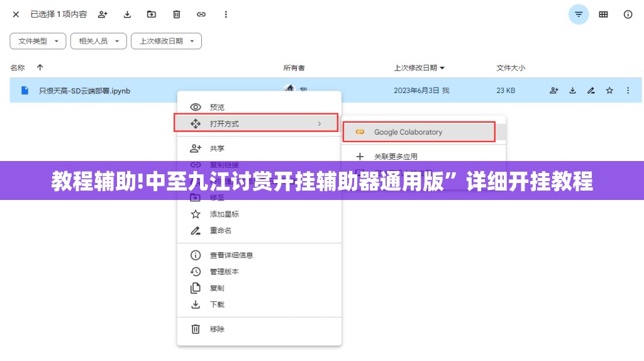This screenshot has width=644, height=361.
Task: Clear selection with the X icon
Action: [x=16, y=14]
